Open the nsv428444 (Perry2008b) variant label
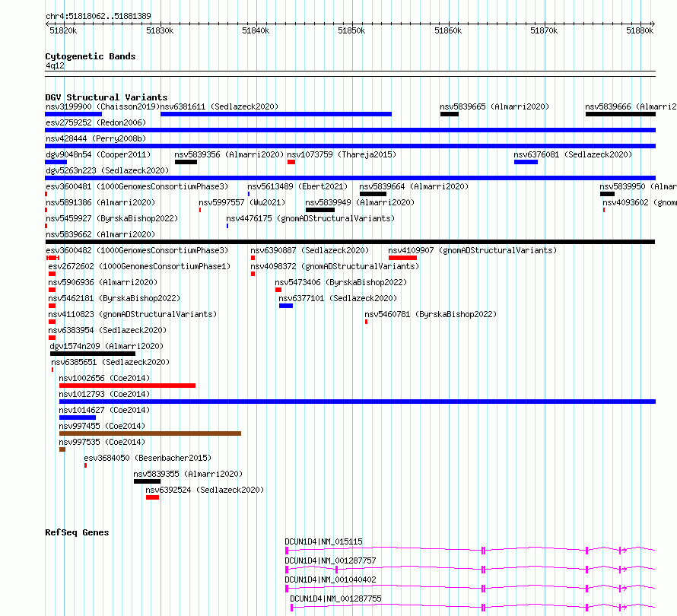 (96, 138)
